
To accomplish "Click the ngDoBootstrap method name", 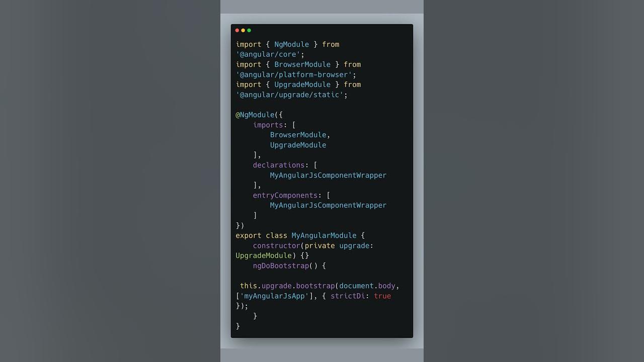I will coord(281,265).
